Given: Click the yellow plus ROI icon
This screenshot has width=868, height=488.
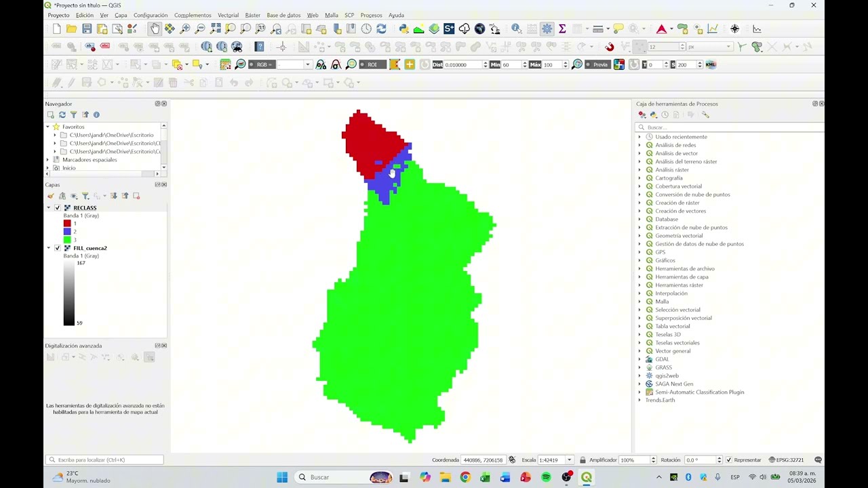Looking at the screenshot, I should [410, 64].
